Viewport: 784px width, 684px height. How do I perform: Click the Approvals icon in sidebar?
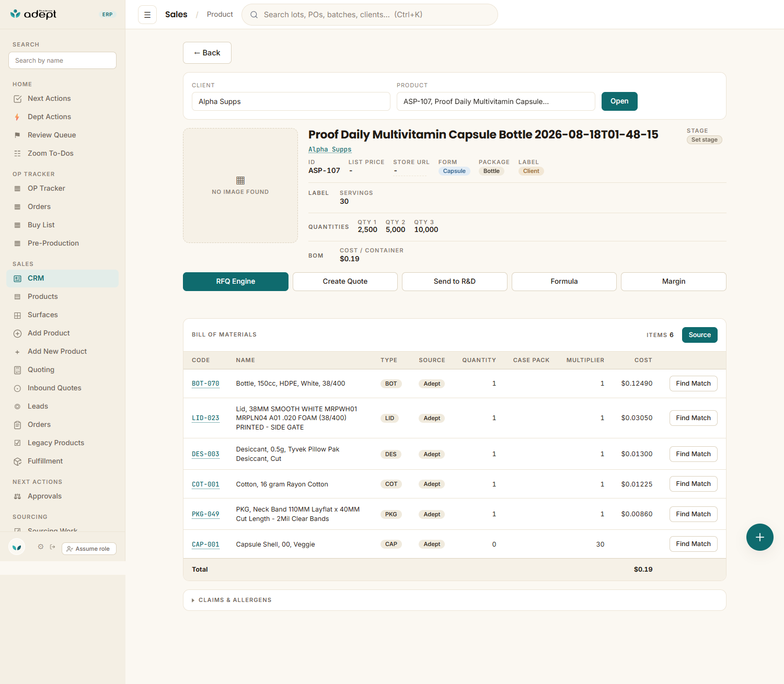click(x=18, y=496)
